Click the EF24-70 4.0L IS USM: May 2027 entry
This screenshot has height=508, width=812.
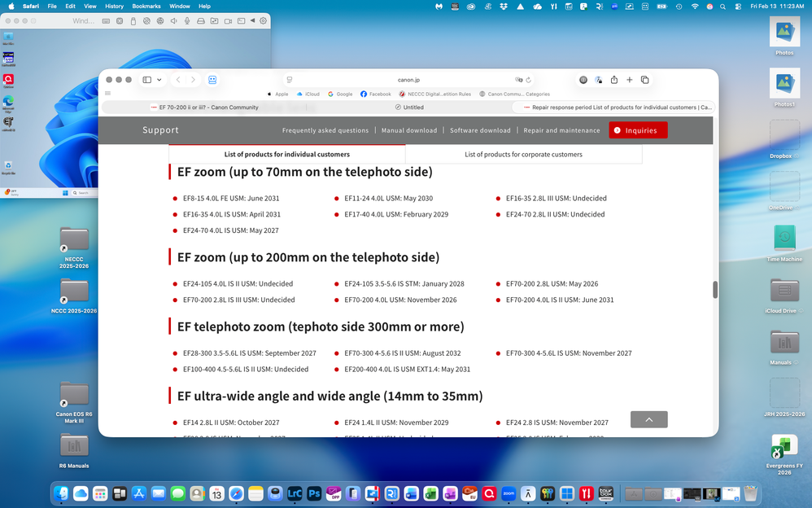pyautogui.click(x=230, y=230)
